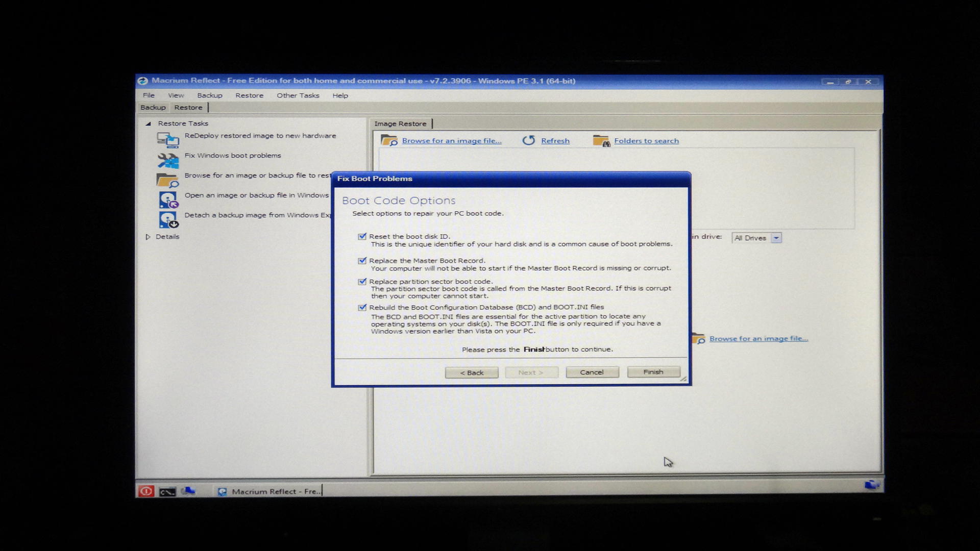Click the Finish button
The height and width of the screenshot is (551, 980).
[x=653, y=372]
